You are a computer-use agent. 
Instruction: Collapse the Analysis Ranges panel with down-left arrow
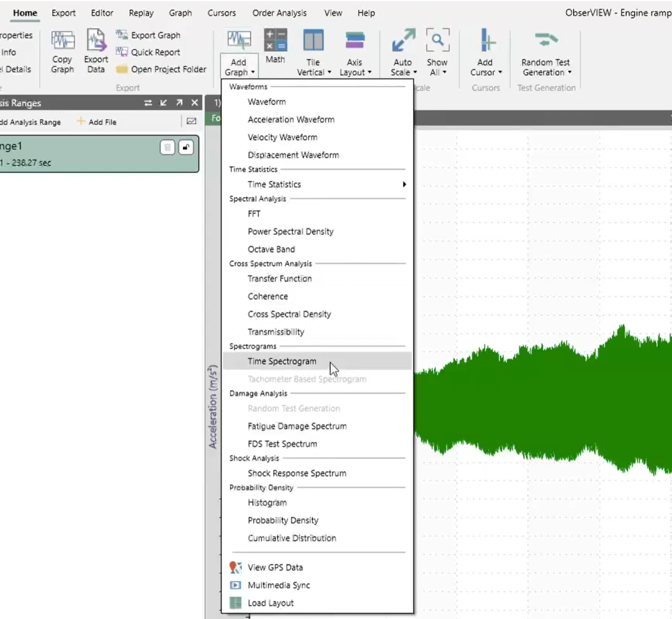point(163,103)
